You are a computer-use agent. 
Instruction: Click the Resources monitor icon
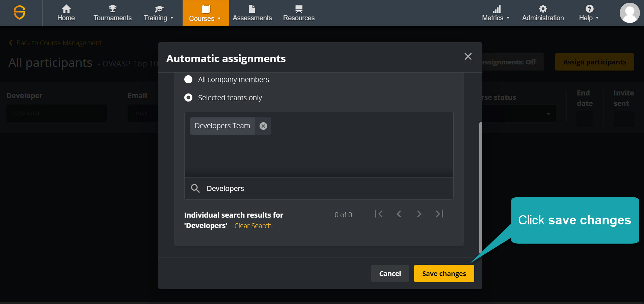(x=299, y=9)
